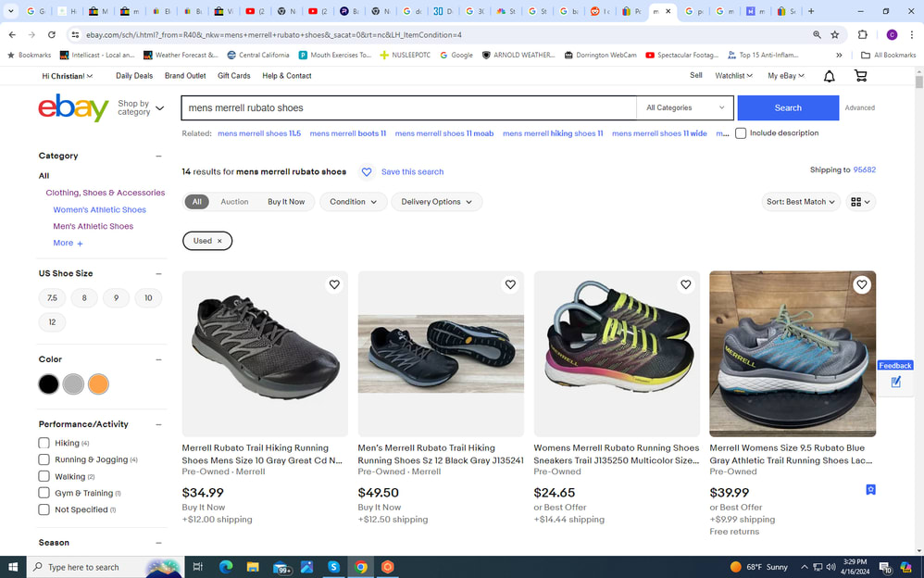
Task: Open the Delivery Options dropdown
Action: [437, 202]
